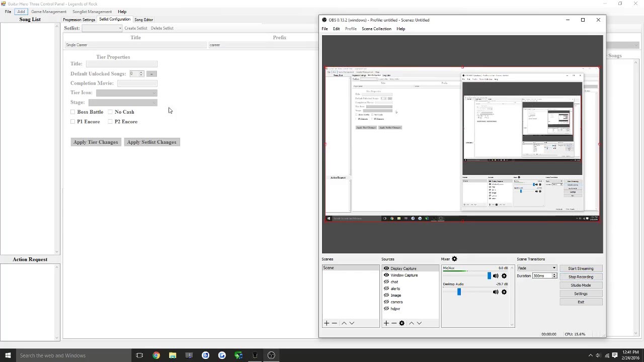Show the camera source
The image size is (644, 362).
(x=386, y=302)
